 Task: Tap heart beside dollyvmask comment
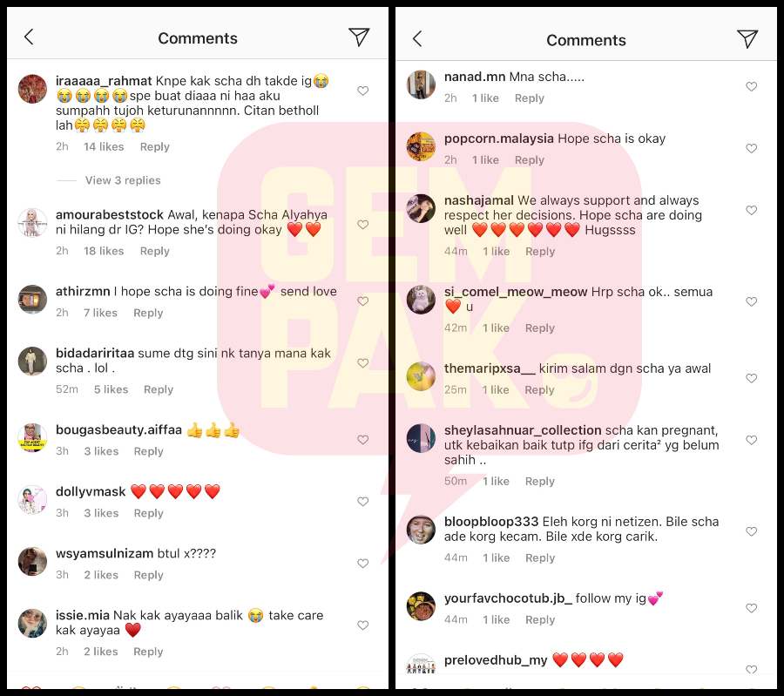(363, 502)
